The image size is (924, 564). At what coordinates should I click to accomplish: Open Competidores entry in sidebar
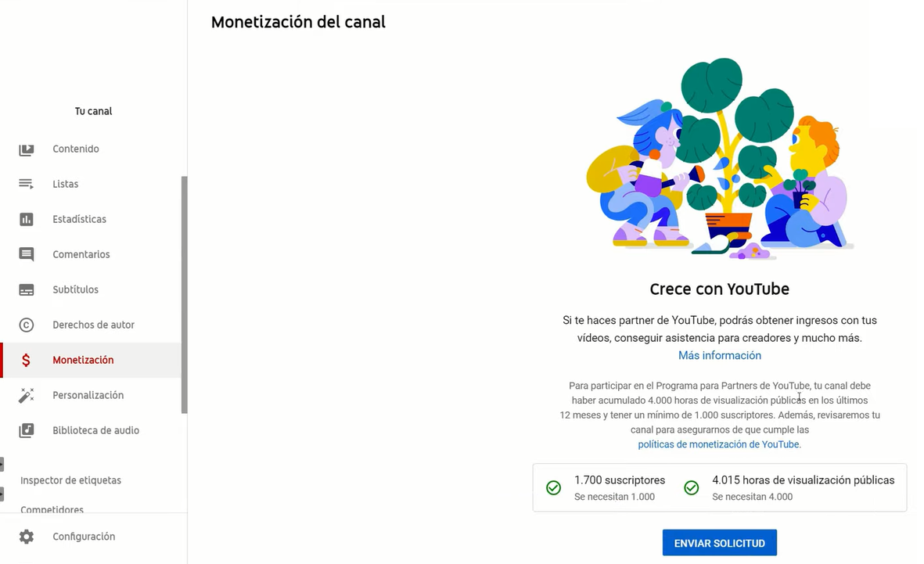tap(52, 509)
